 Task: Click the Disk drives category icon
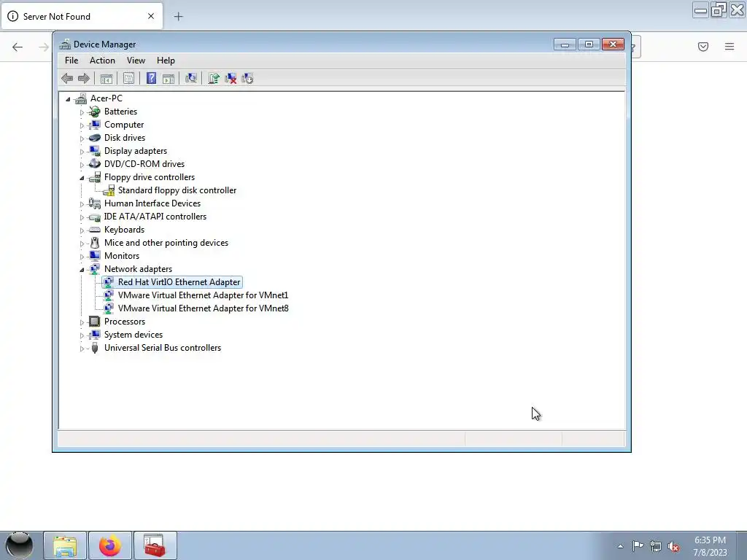[x=95, y=138]
